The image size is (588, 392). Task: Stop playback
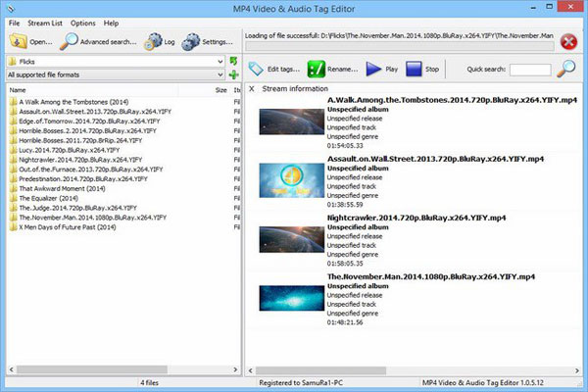[x=414, y=69]
